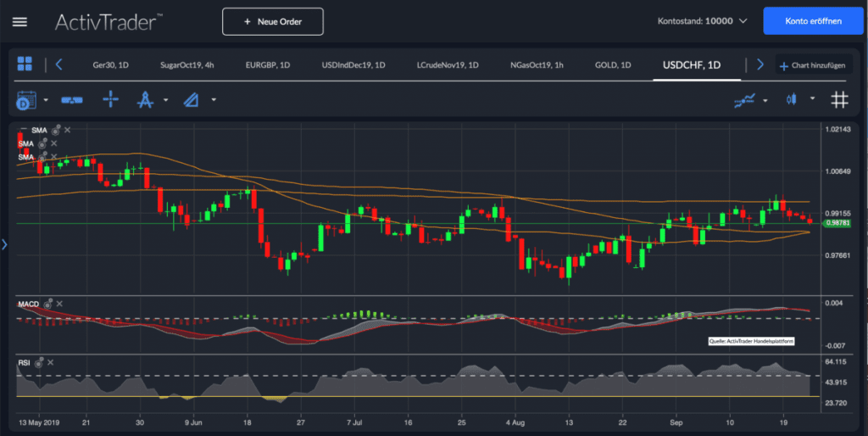868x436 pixels.
Task: Open the candlestick chart type icon
Action: (x=792, y=99)
